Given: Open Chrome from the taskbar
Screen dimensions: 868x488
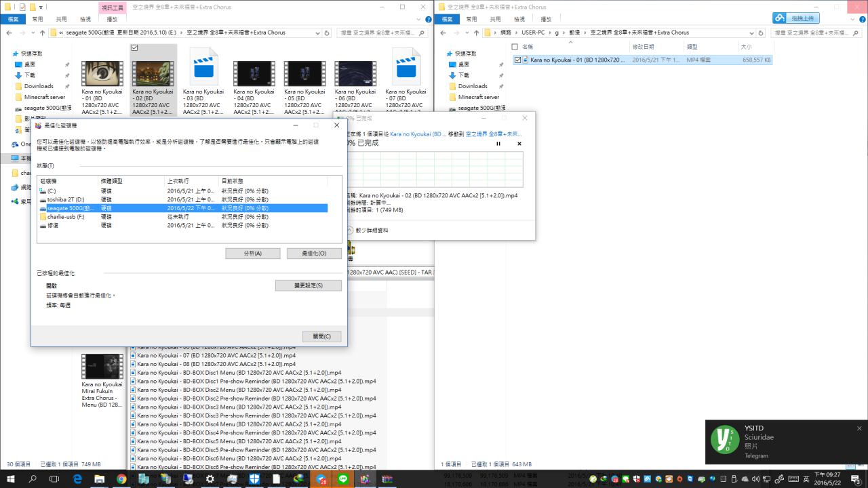Looking at the screenshot, I should coord(121,479).
